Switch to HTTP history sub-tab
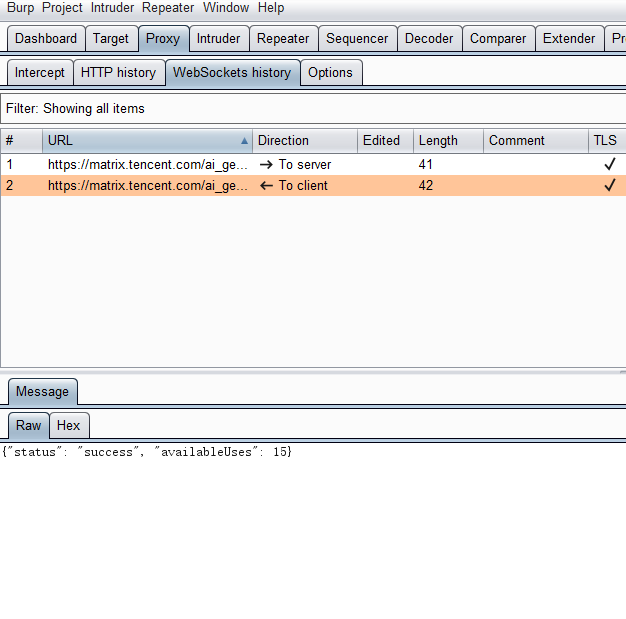The width and height of the screenshot is (626, 619). coord(118,73)
